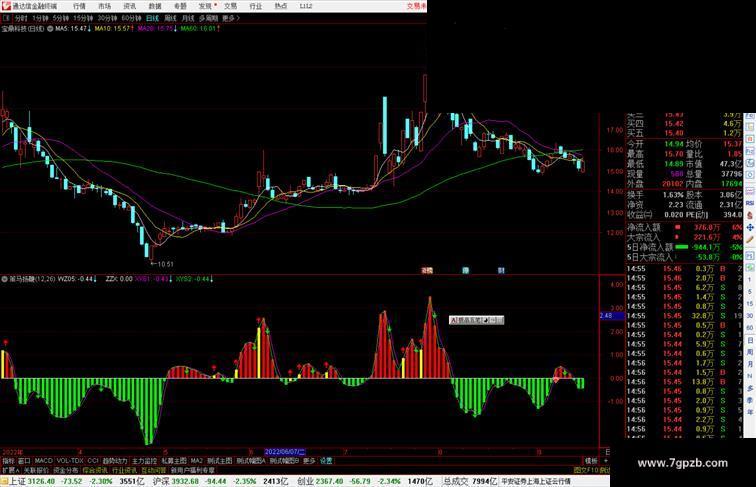Select 15-minute shortcut in right sidebar

tap(750, 304)
